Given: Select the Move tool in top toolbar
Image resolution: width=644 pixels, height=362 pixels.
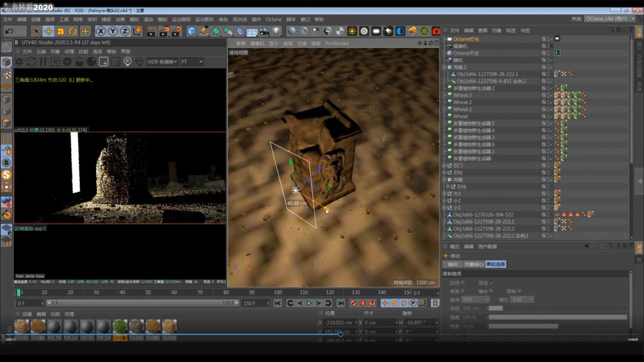Looking at the screenshot, I should (48, 31).
